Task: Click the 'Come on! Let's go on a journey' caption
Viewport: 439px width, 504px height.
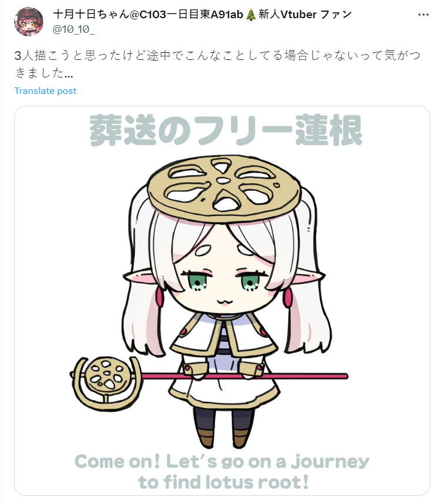Action: click(222, 461)
